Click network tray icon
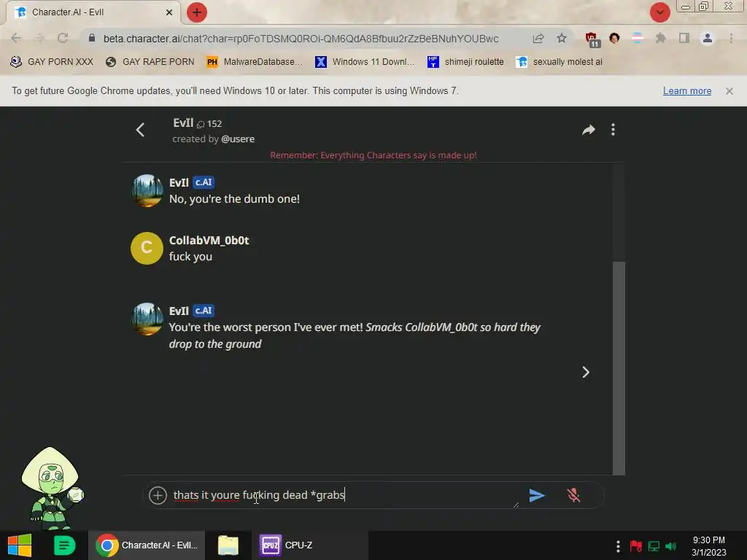 pos(654,546)
